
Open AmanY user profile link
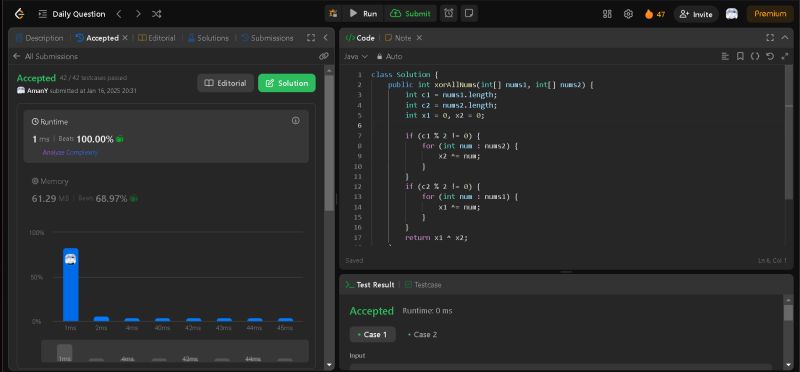(37, 90)
